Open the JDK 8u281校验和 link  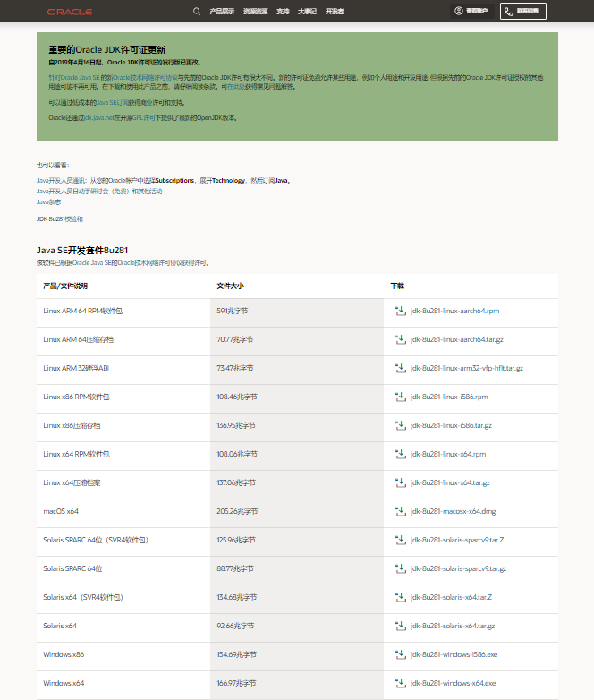pyautogui.click(x=60, y=218)
